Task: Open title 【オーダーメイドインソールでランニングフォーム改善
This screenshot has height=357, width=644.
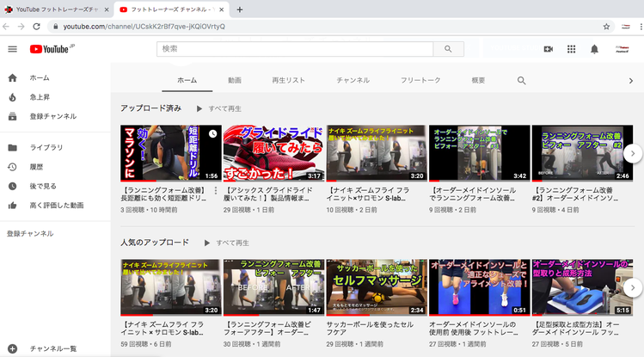Action: pyautogui.click(x=472, y=194)
